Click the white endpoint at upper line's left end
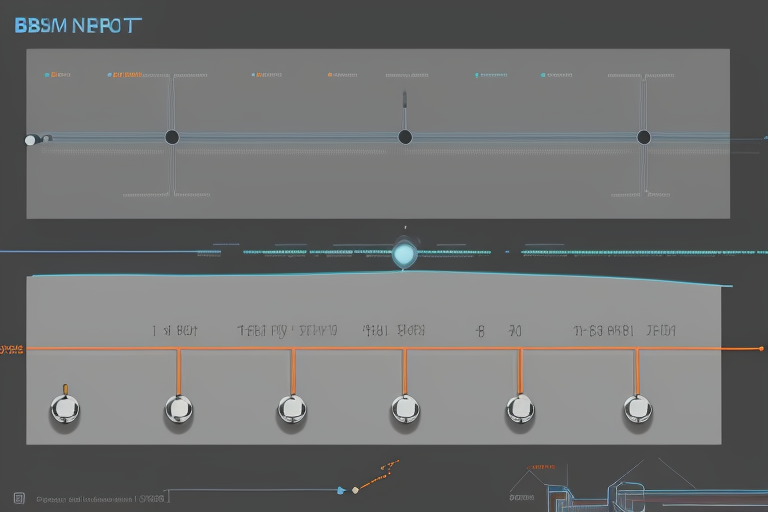This screenshot has height=512, width=768. tap(31, 140)
